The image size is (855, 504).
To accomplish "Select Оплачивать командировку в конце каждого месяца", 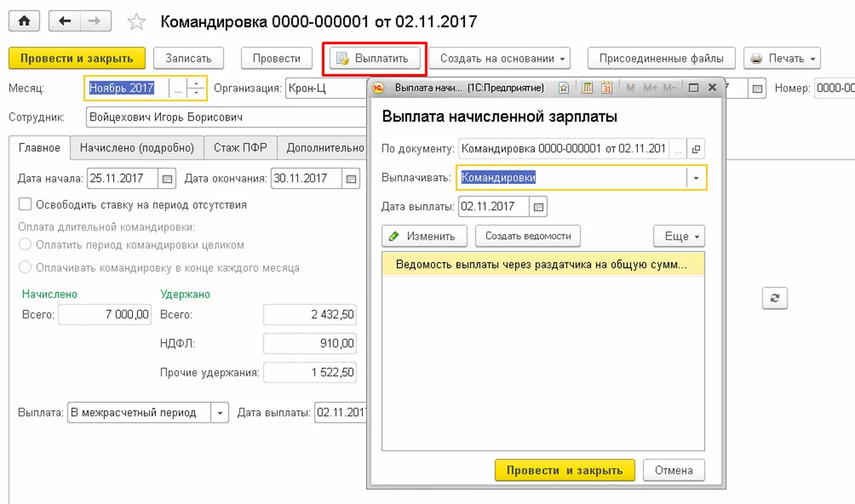I will [25, 267].
